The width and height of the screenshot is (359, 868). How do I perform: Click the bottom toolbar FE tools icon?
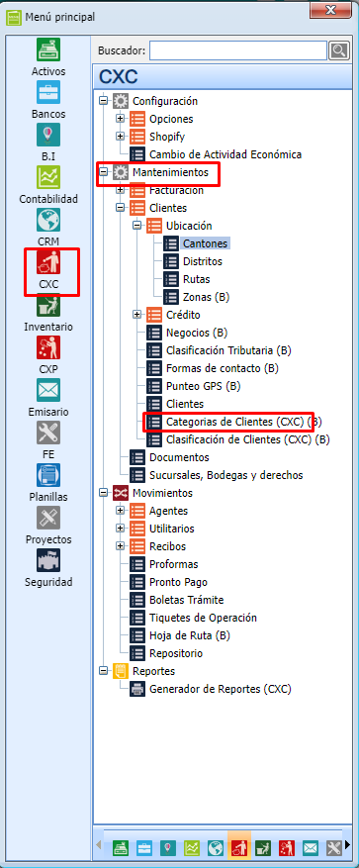334,847
